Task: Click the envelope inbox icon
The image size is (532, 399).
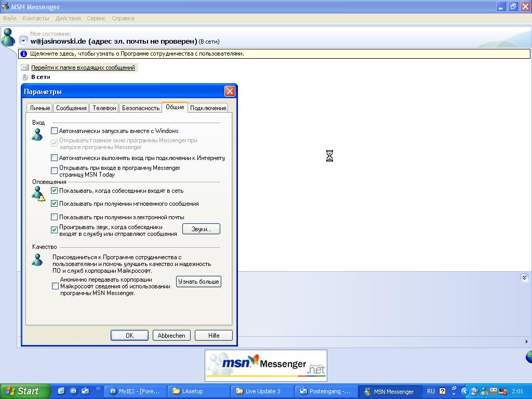Action: 25,67
